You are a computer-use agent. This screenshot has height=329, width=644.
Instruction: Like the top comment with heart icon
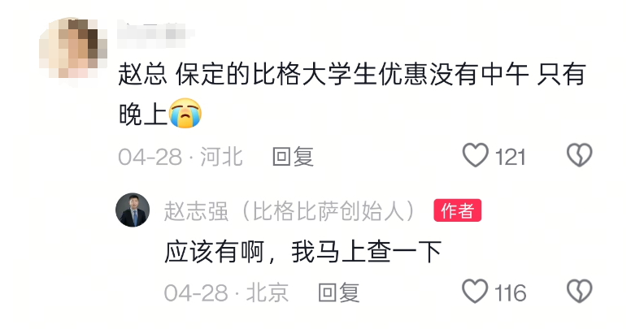tap(475, 155)
